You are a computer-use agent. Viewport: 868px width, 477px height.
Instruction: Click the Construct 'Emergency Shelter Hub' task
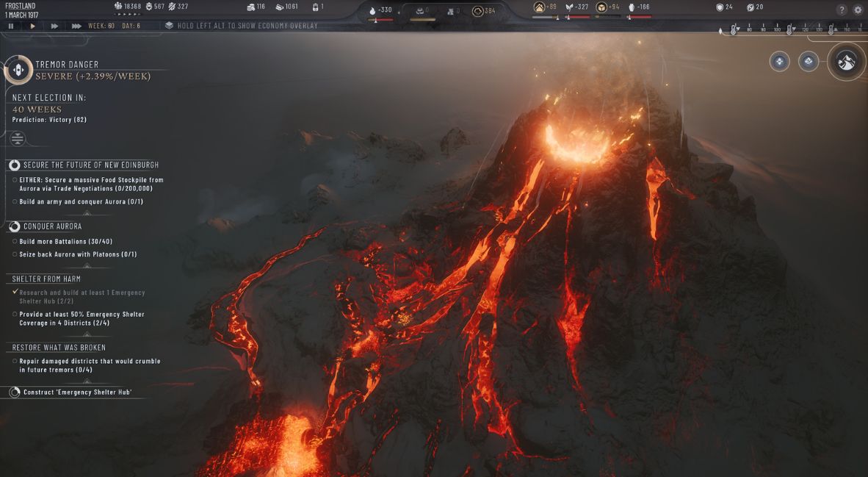click(77, 392)
